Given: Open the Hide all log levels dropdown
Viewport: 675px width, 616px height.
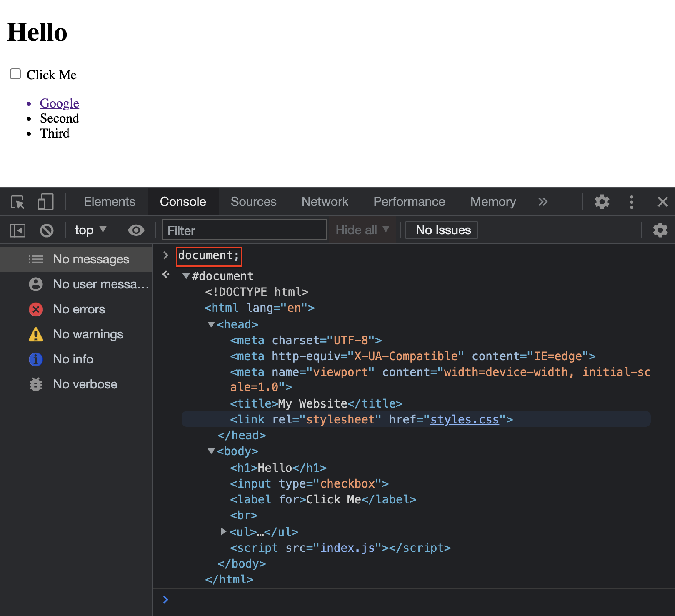Looking at the screenshot, I should coord(362,230).
